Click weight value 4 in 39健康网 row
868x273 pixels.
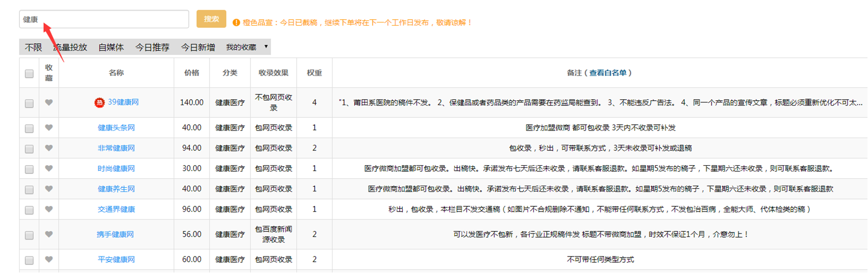[x=314, y=102]
